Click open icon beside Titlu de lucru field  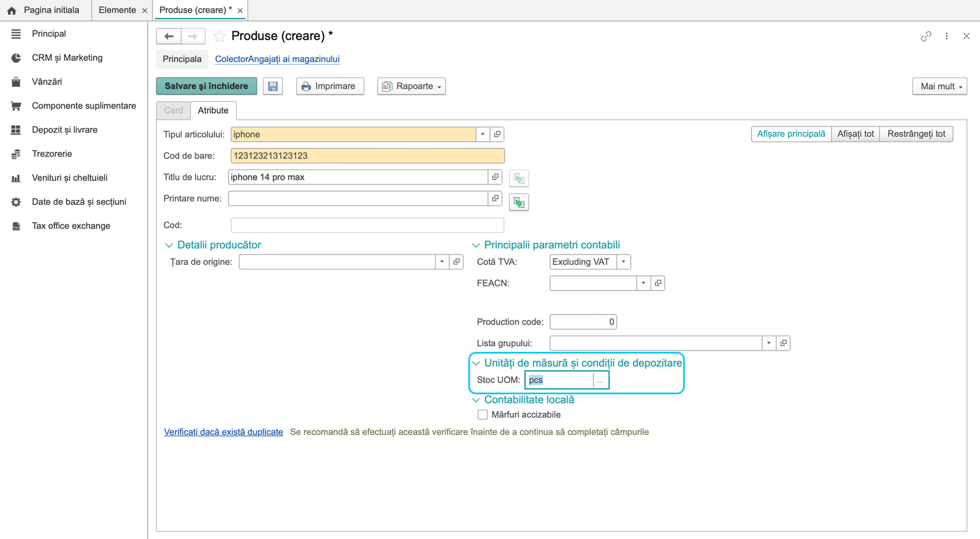[495, 177]
